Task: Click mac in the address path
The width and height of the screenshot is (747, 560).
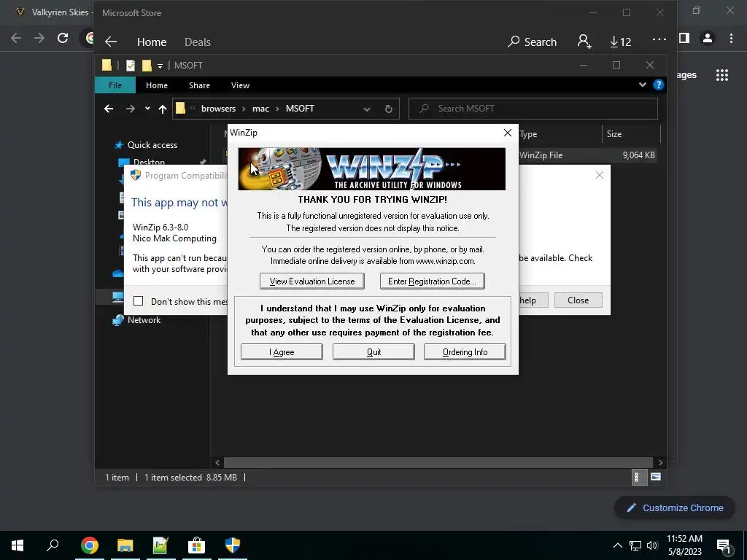Action: tap(260, 109)
